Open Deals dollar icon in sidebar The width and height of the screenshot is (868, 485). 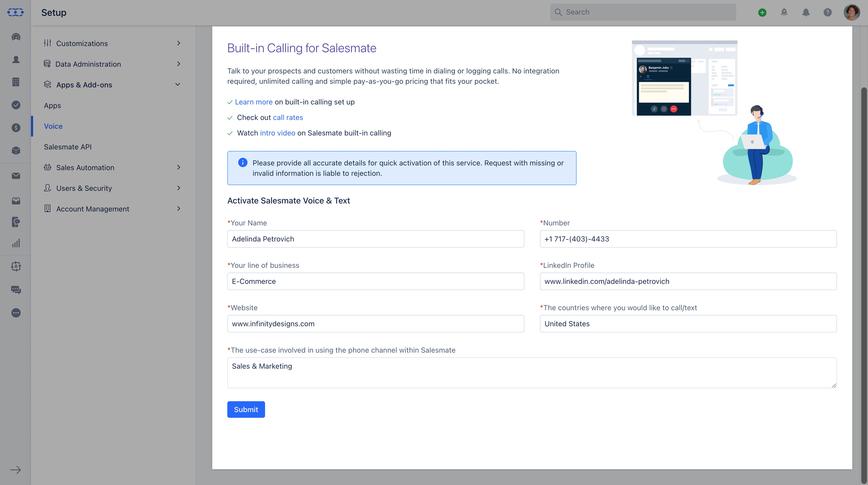[16, 127]
